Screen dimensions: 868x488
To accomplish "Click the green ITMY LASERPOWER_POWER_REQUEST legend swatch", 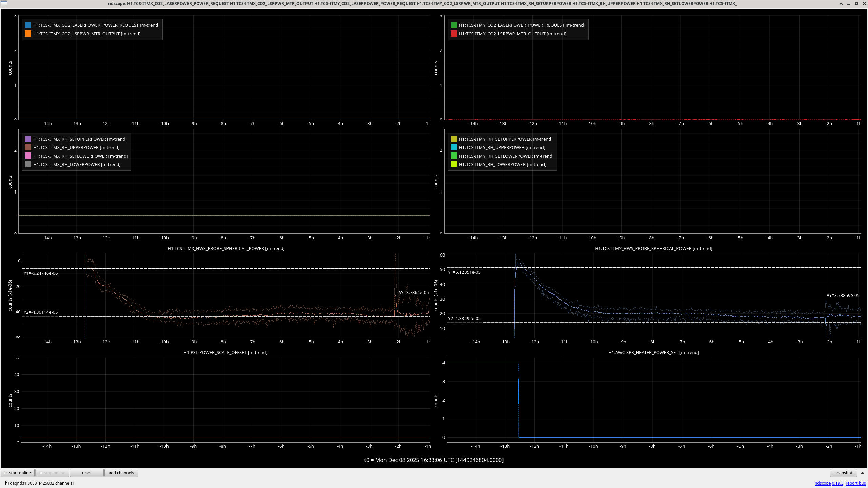I will pyautogui.click(x=454, y=25).
